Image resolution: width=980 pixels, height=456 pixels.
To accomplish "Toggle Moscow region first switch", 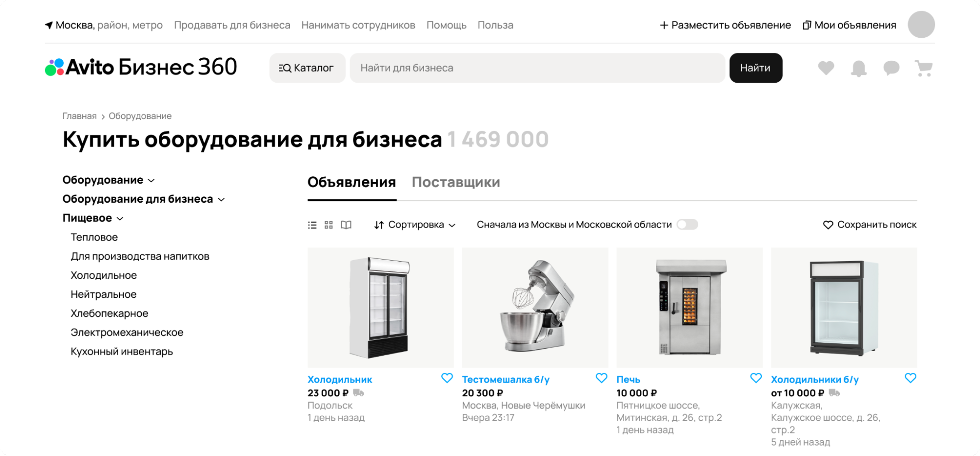I will [687, 224].
